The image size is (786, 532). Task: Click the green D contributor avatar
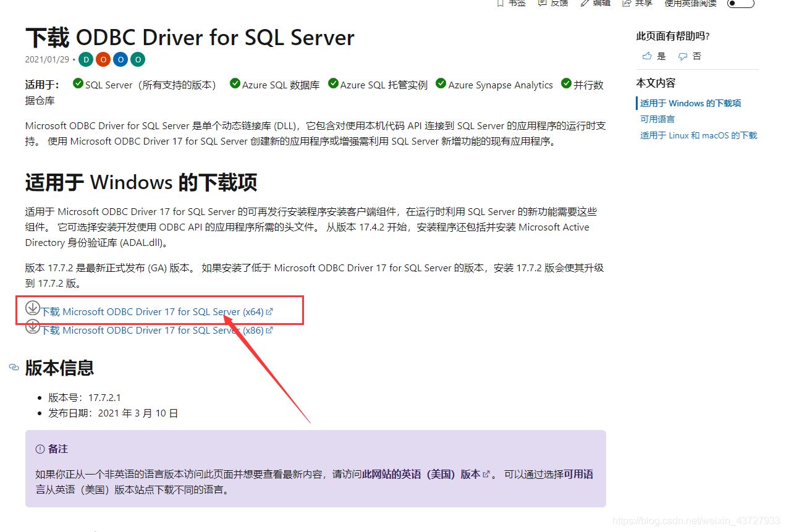(86, 59)
